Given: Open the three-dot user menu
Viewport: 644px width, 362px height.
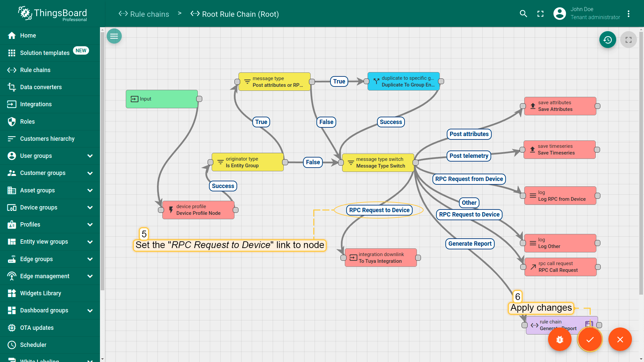Looking at the screenshot, I should coord(629,14).
